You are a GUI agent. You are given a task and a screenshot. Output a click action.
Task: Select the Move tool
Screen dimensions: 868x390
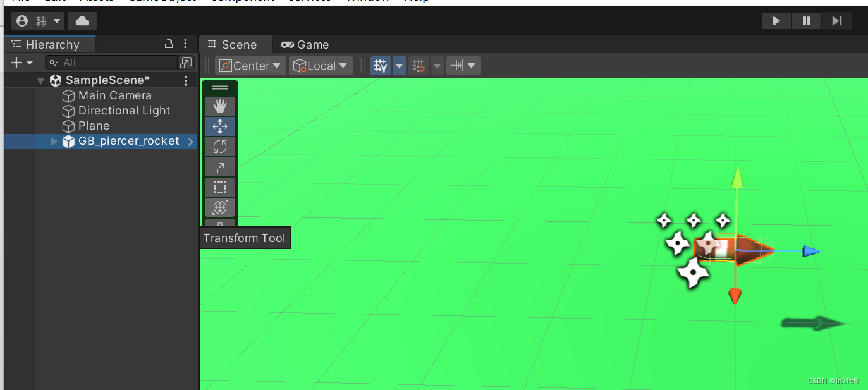pyautogui.click(x=220, y=126)
